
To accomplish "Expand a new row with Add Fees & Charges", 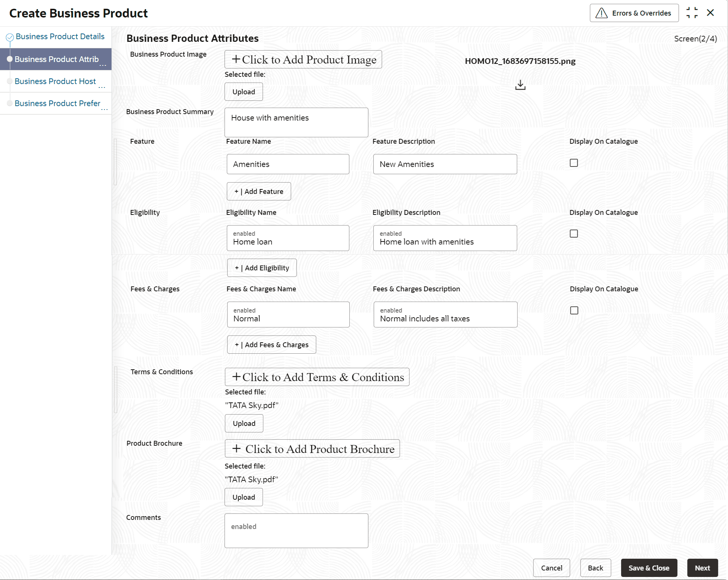I will pos(271,345).
